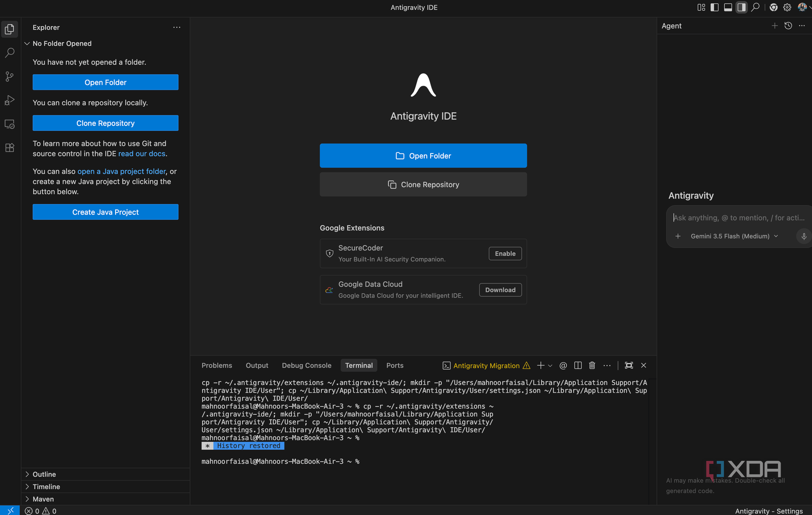This screenshot has width=812, height=515.
Task: Open the new terminal profile dropdown arrow
Action: (550, 365)
